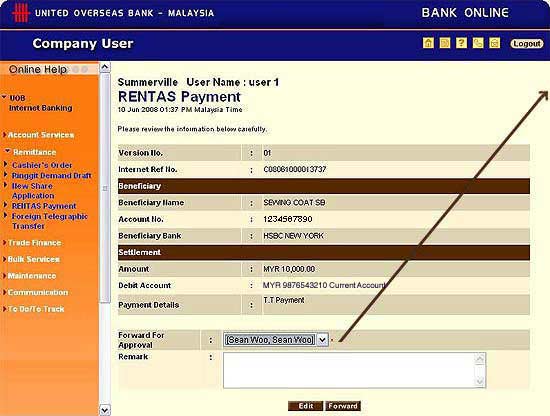The width and height of the screenshot is (550, 416).
Task: Open the Ringgit Demand Draft link
Action: 52,175
